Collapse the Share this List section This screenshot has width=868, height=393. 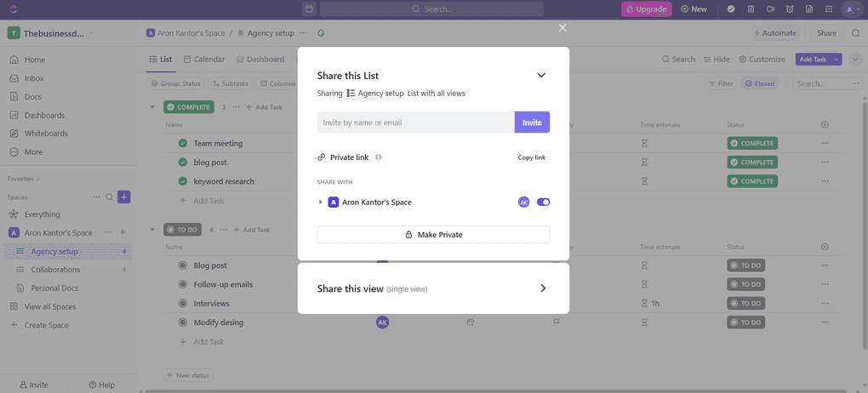coord(541,75)
